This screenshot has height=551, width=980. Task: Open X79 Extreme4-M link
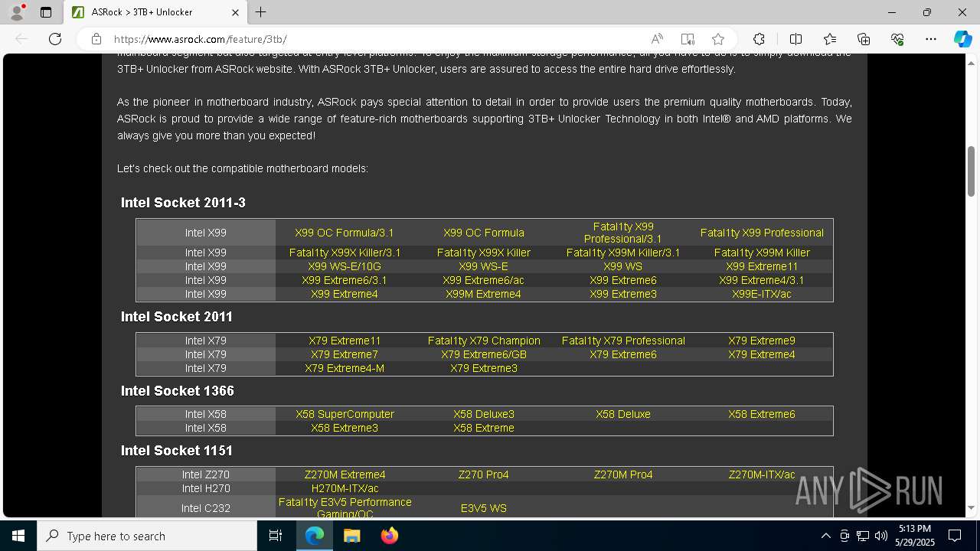345,368
